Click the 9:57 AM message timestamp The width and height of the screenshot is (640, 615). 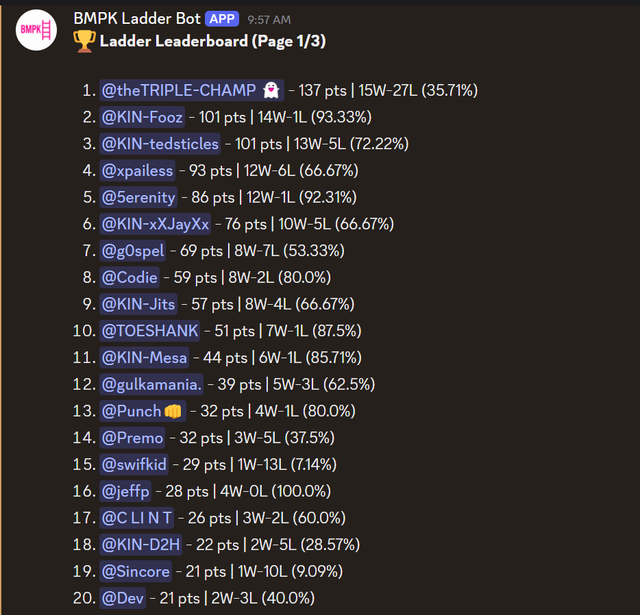click(x=269, y=20)
